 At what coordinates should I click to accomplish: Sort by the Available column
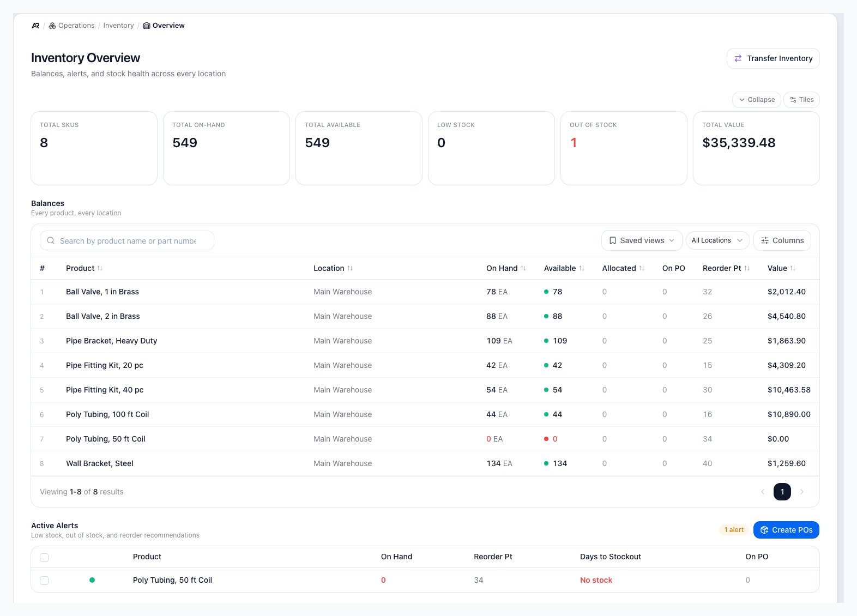pos(564,268)
